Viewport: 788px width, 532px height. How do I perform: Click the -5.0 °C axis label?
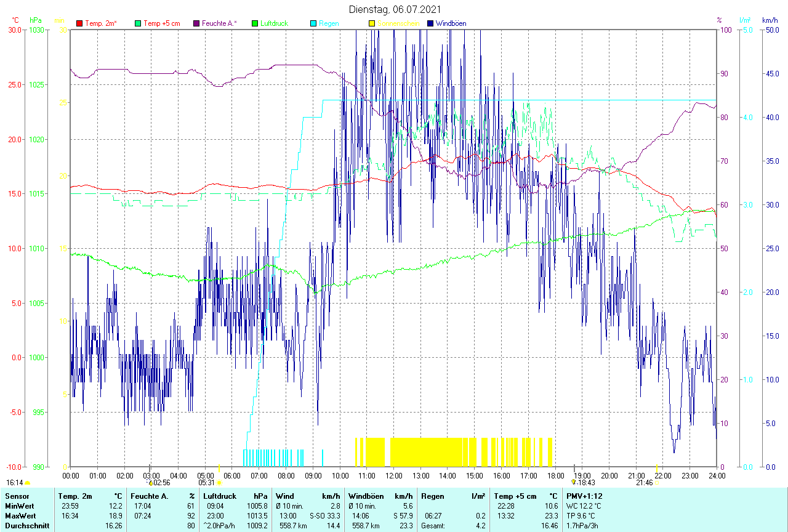click(x=15, y=412)
